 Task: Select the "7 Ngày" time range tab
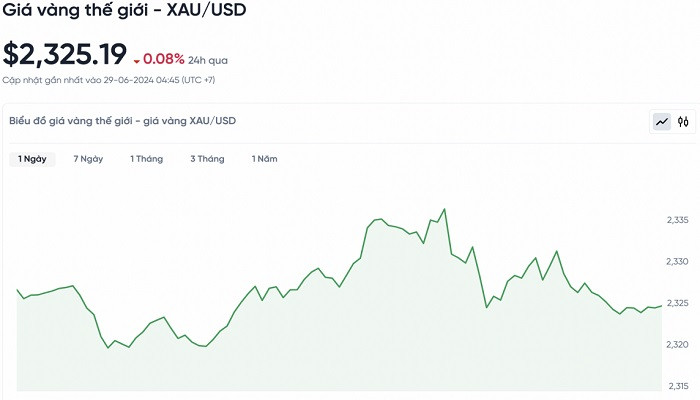(x=88, y=159)
